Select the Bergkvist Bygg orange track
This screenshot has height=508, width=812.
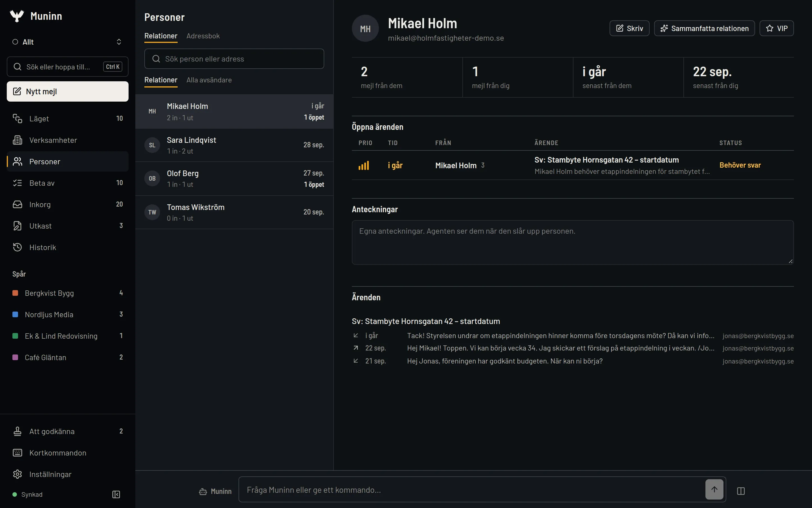click(x=67, y=293)
